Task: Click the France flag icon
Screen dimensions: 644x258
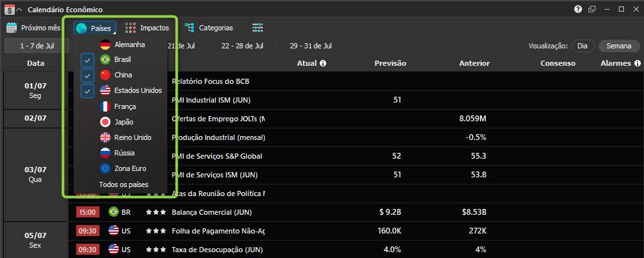Action: pyautogui.click(x=105, y=106)
